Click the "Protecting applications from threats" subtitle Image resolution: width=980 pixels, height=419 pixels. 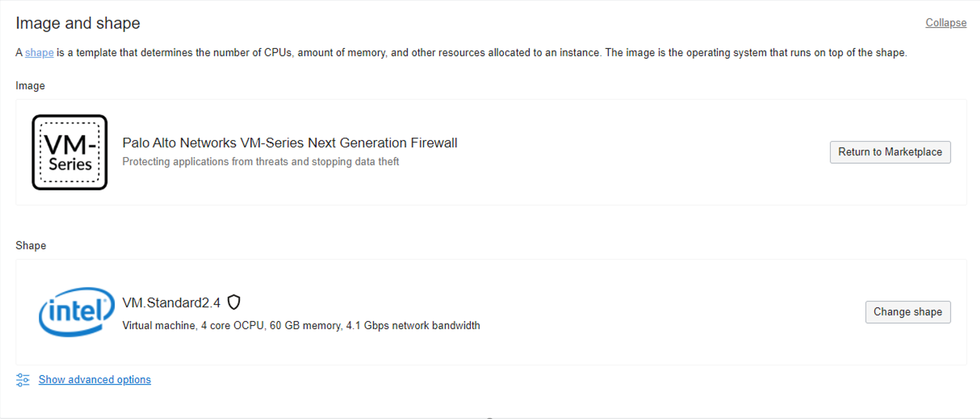click(260, 162)
